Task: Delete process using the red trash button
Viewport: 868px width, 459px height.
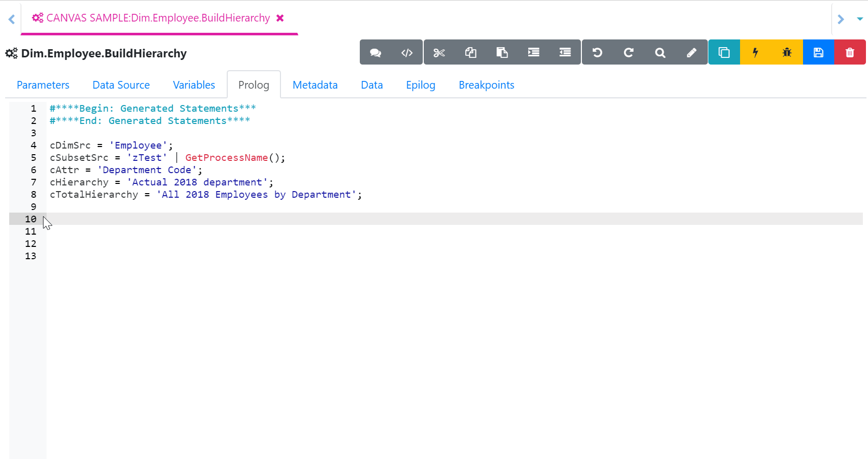Action: tap(850, 52)
